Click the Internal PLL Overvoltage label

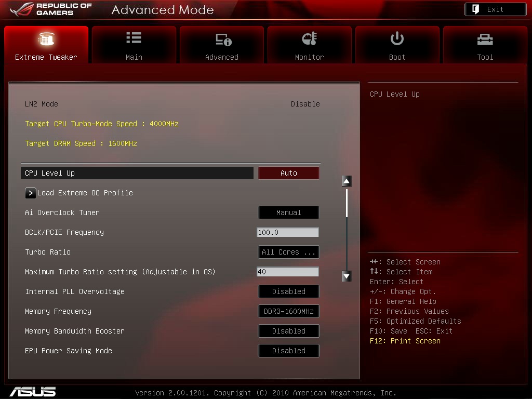coord(75,291)
